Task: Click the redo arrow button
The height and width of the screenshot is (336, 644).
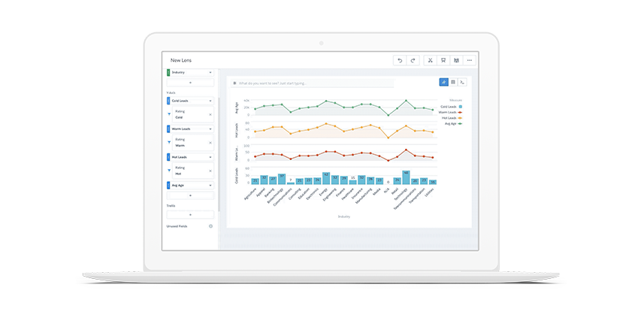Action: (413, 60)
